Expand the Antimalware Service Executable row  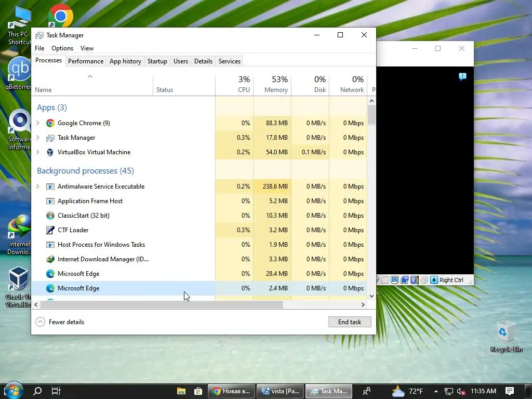[38, 187]
